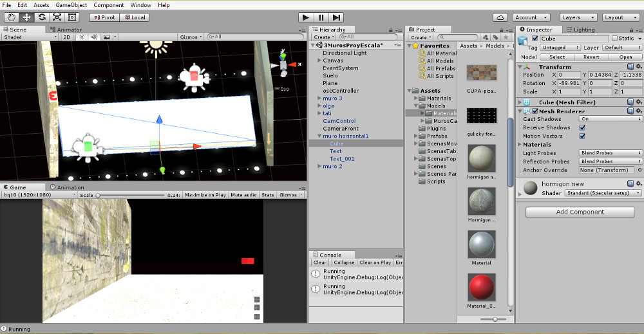Select the Hand tool in toolbar

pyautogui.click(x=12, y=17)
